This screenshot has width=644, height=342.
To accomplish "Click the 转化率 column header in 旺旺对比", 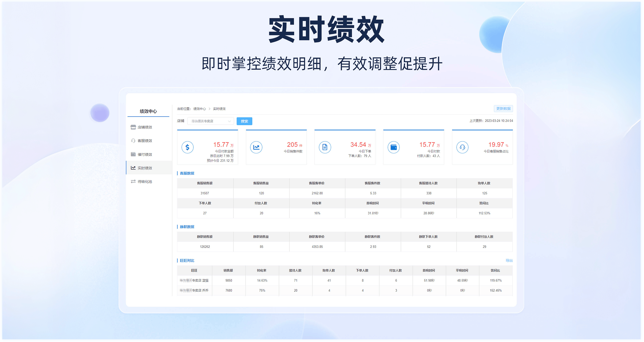I will (x=261, y=270).
